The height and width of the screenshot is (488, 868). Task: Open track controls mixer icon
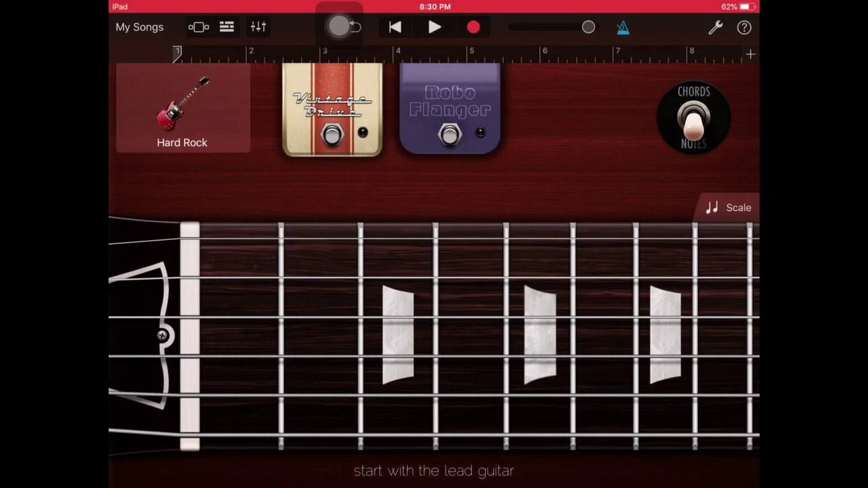(258, 27)
